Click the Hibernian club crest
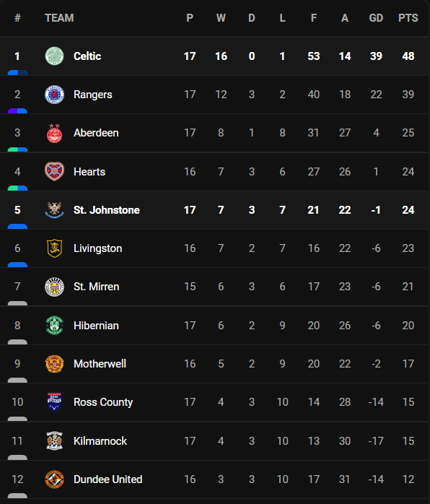430x504 pixels. pos(54,325)
